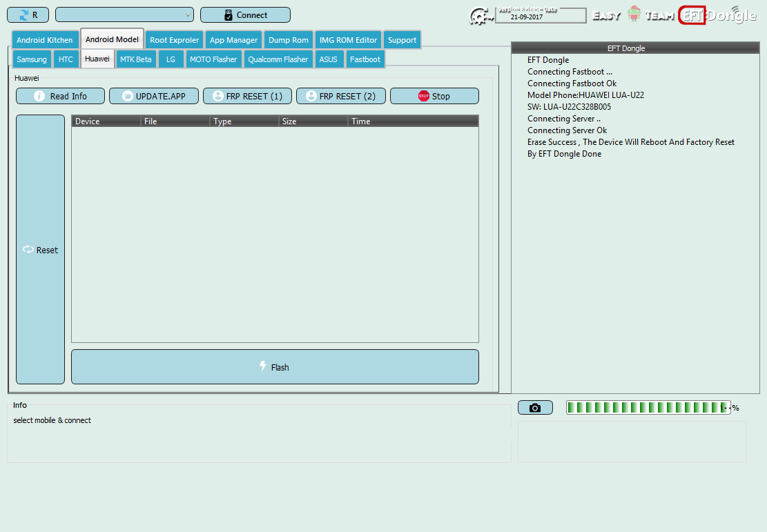This screenshot has width=767, height=532.
Task: Click the Flash button
Action: pos(275,366)
